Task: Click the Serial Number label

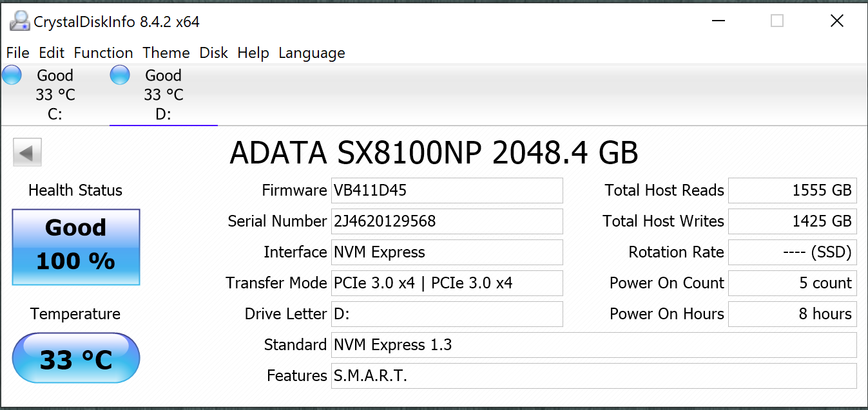Action: tap(278, 221)
